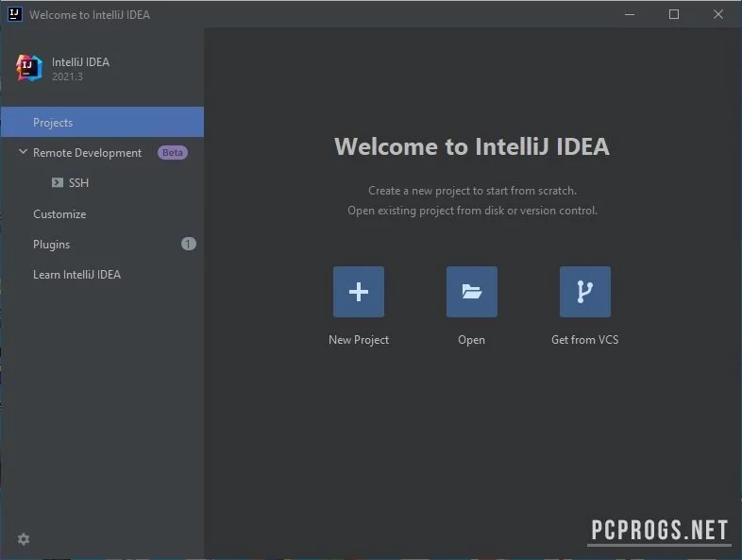
Task: Select the Projects tab
Action: tap(102, 122)
